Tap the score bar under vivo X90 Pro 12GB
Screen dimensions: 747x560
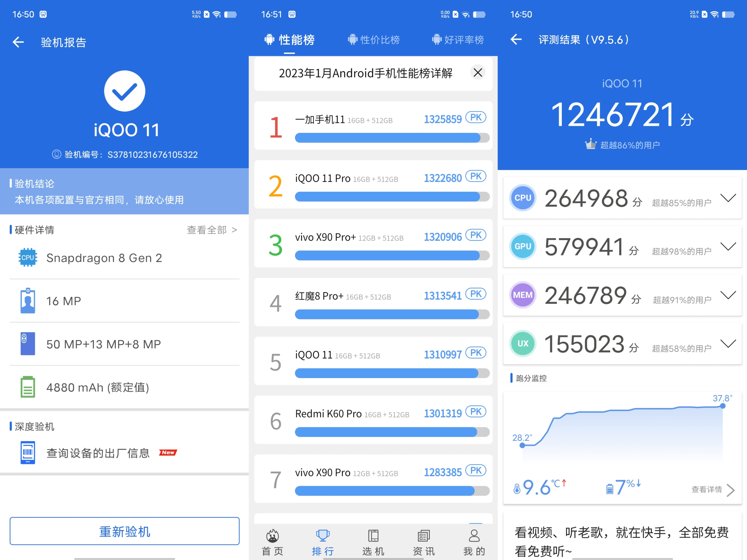tap(392, 491)
